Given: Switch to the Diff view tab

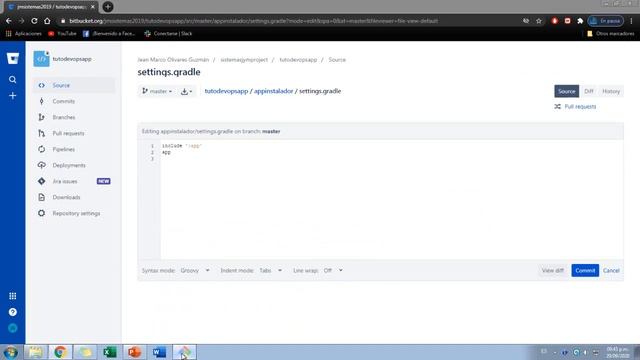Looking at the screenshot, I should point(589,91).
